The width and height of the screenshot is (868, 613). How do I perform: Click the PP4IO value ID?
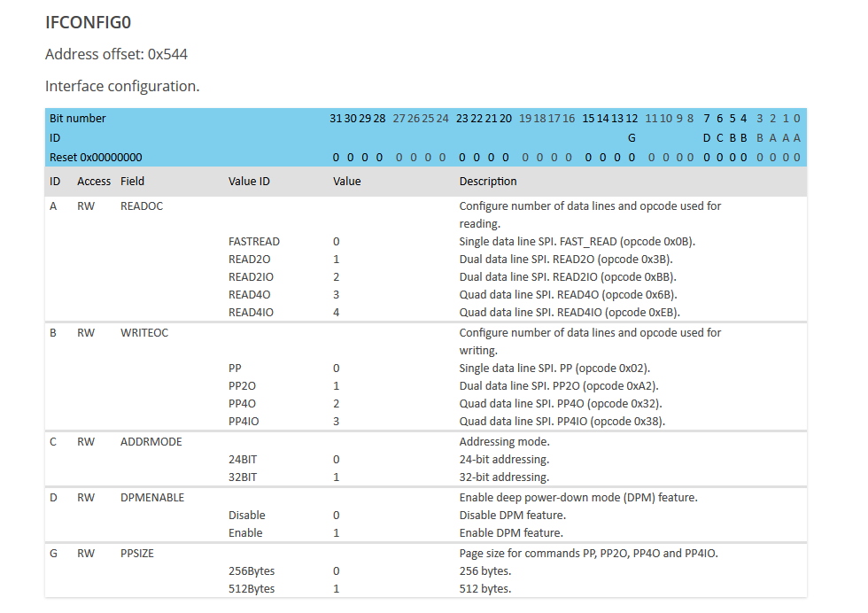[244, 422]
